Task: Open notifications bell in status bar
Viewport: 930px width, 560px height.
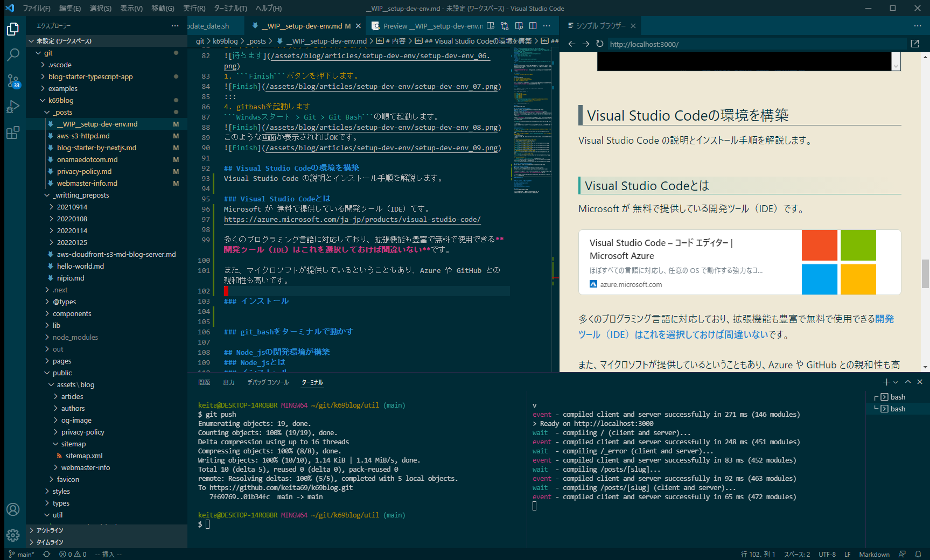Action: click(x=918, y=554)
